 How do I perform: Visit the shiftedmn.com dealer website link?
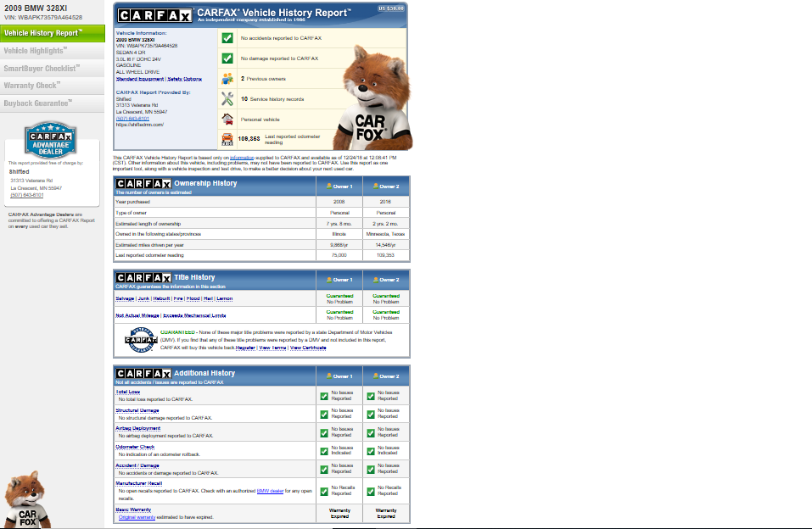click(140, 125)
